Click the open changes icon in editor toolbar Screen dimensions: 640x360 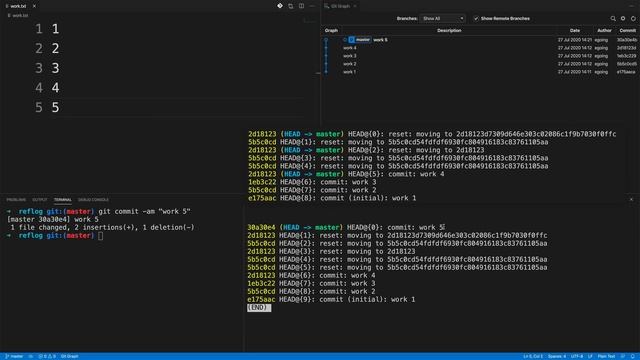coord(291,6)
